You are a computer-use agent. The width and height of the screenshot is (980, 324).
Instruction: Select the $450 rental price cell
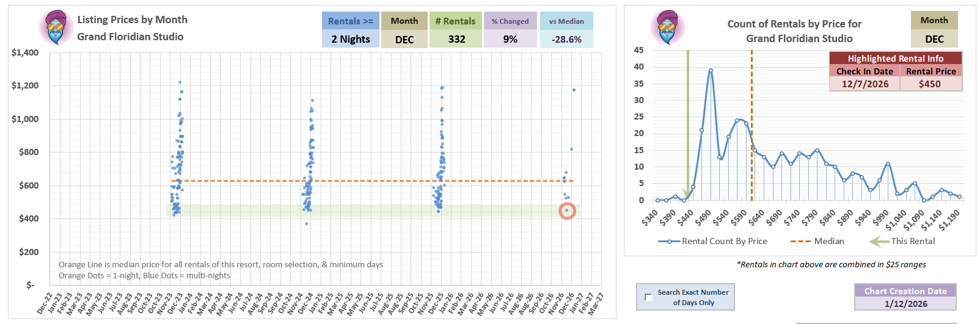click(x=929, y=84)
